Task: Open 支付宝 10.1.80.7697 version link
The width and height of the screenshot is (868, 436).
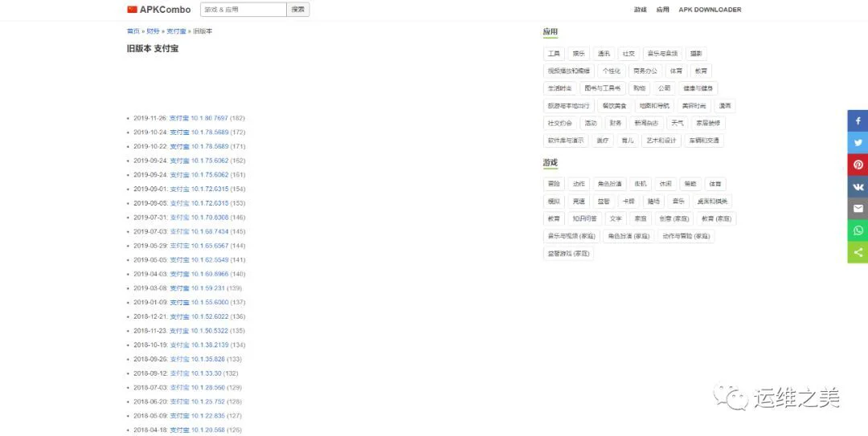Action: coord(199,118)
